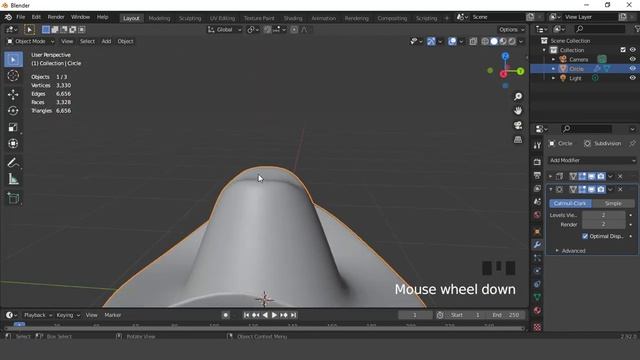Open the Physics properties tab

(537, 271)
